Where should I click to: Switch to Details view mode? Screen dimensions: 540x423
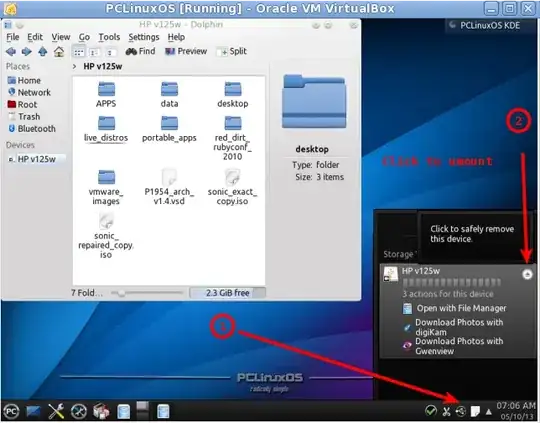point(94,52)
